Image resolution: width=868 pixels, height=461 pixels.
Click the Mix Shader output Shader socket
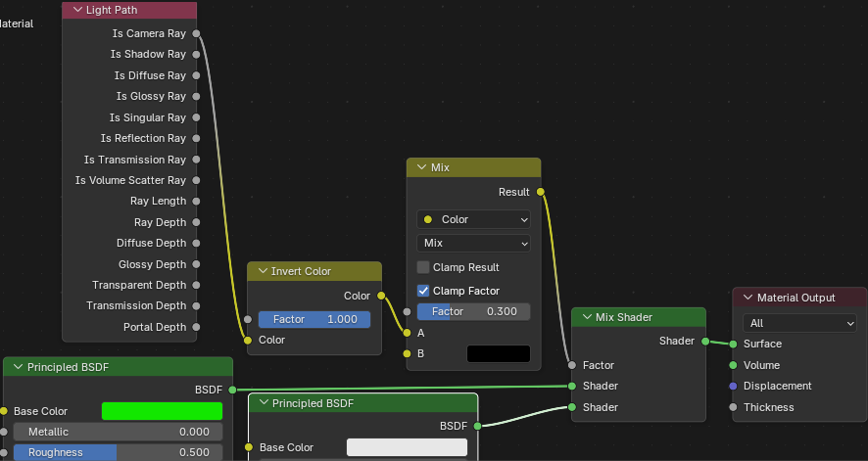[x=705, y=341]
